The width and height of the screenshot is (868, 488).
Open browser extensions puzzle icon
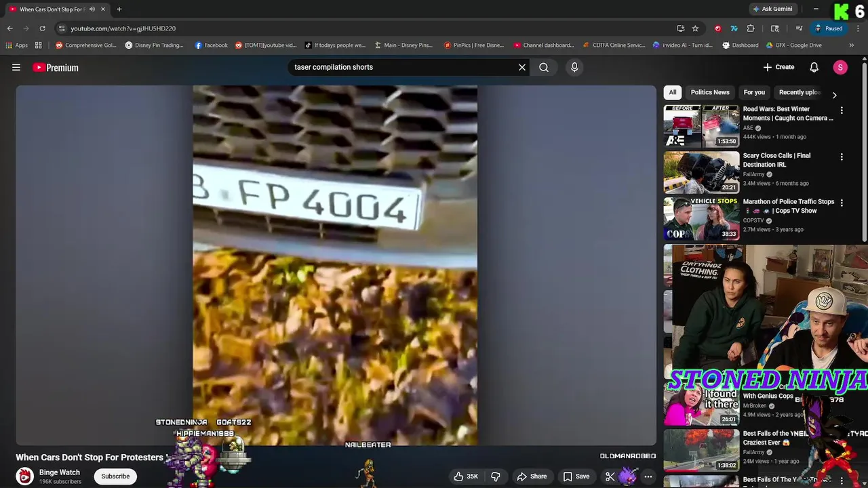pyautogui.click(x=751, y=28)
